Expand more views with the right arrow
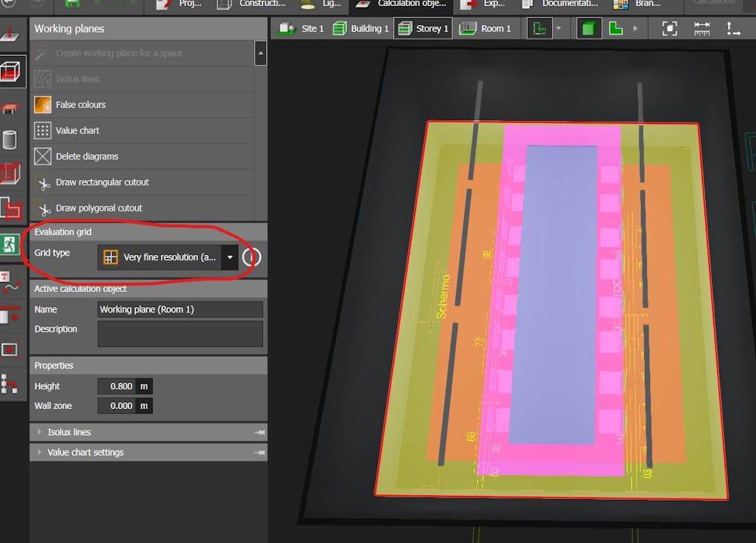This screenshot has width=756, height=543. pos(636,29)
